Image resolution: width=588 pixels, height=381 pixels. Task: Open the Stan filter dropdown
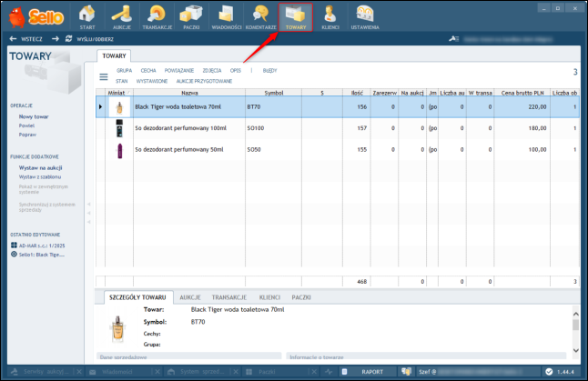[x=122, y=81]
